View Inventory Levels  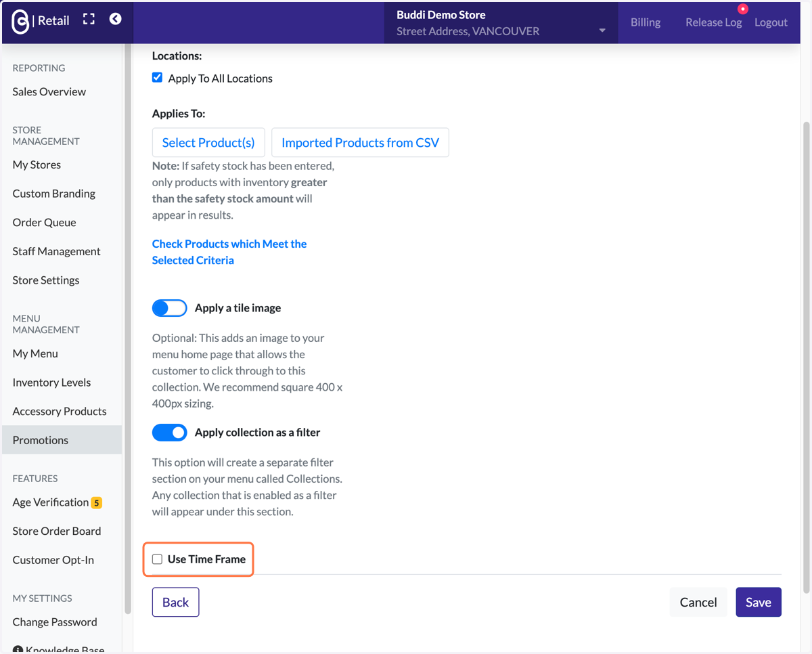(x=51, y=383)
